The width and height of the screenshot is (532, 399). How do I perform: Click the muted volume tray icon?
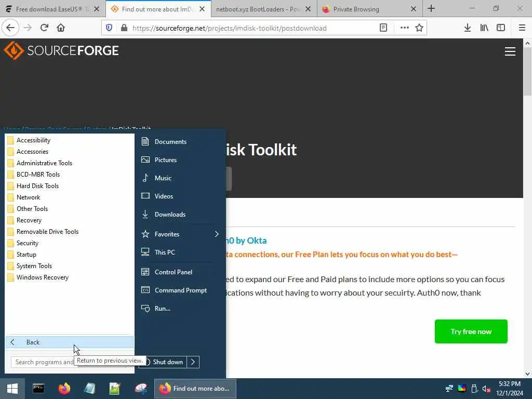[x=486, y=389]
